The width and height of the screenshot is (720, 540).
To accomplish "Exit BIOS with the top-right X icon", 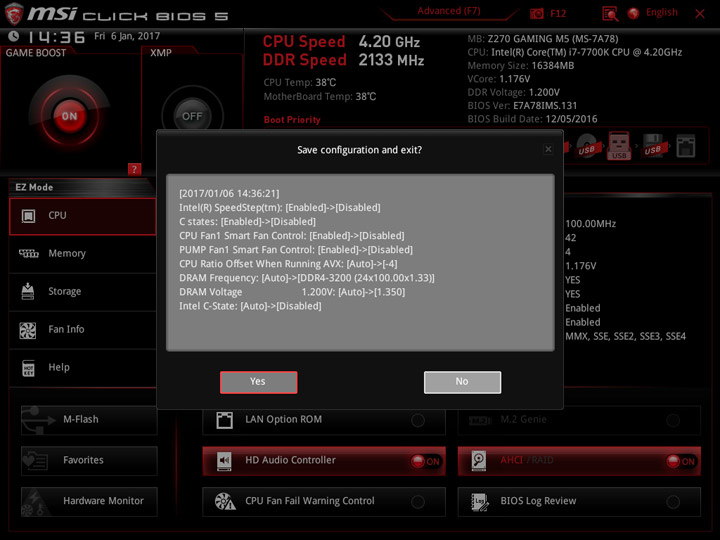I will point(700,14).
